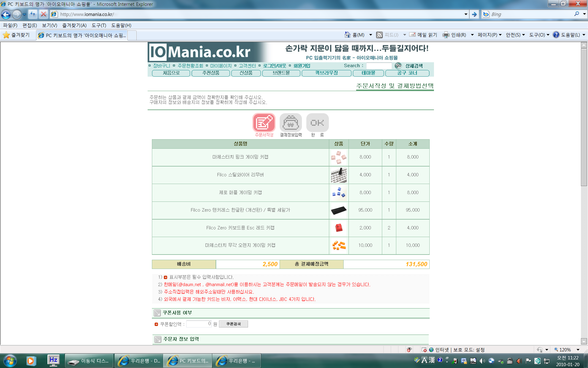This screenshot has height=368, width=588.
Task: Open the File (파일) menu
Action: pyautogui.click(x=10, y=25)
